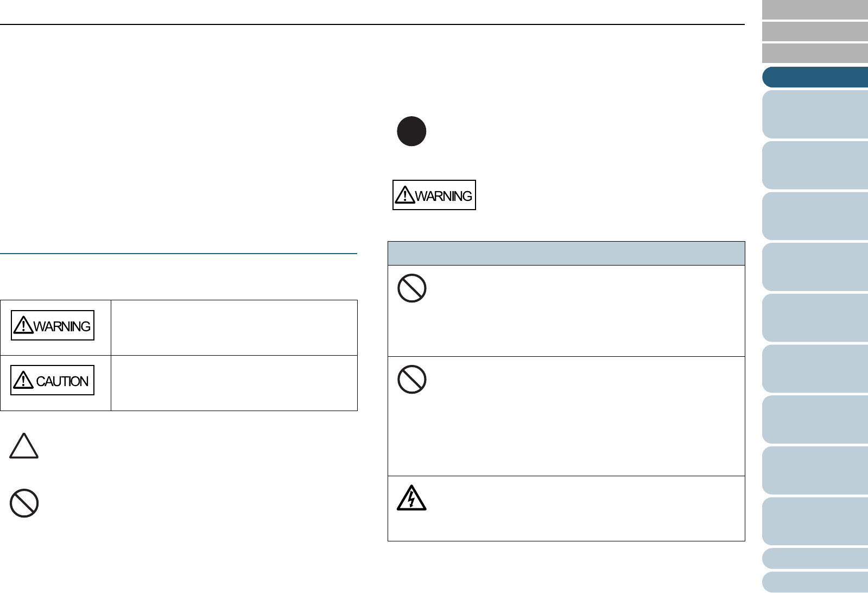The width and height of the screenshot is (868, 593).
Task: Click the small light blue tab second from the bottom
Action: tap(815, 558)
